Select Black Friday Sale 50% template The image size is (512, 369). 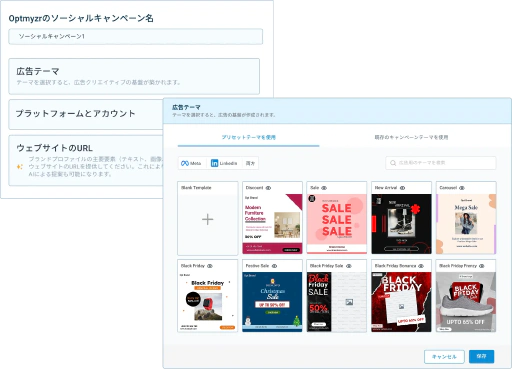pos(337,302)
